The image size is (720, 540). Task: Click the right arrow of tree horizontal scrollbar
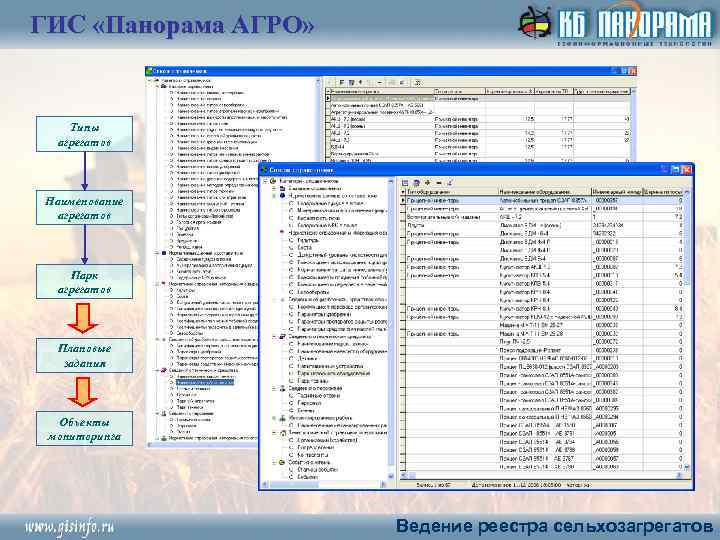[384, 484]
